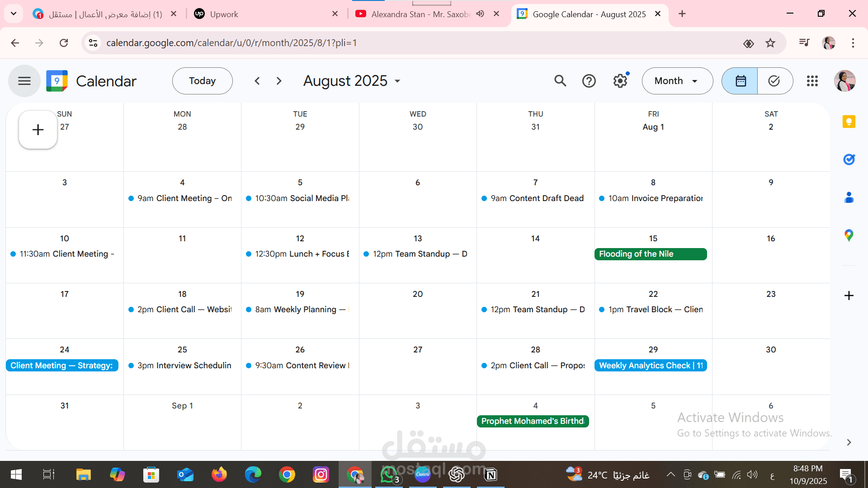The height and width of the screenshot is (488, 868).
Task: Open the main menu hamburger icon
Action: point(24,81)
